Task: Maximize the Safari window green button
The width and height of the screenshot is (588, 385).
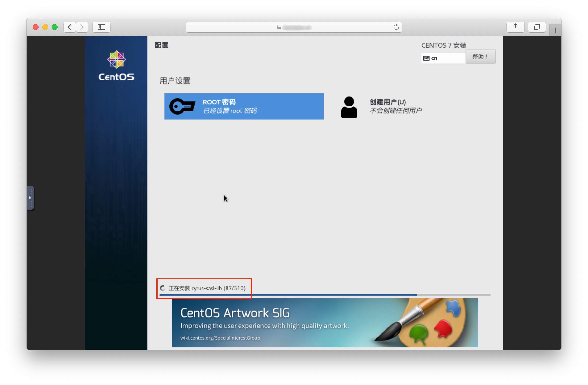Action: coord(55,27)
